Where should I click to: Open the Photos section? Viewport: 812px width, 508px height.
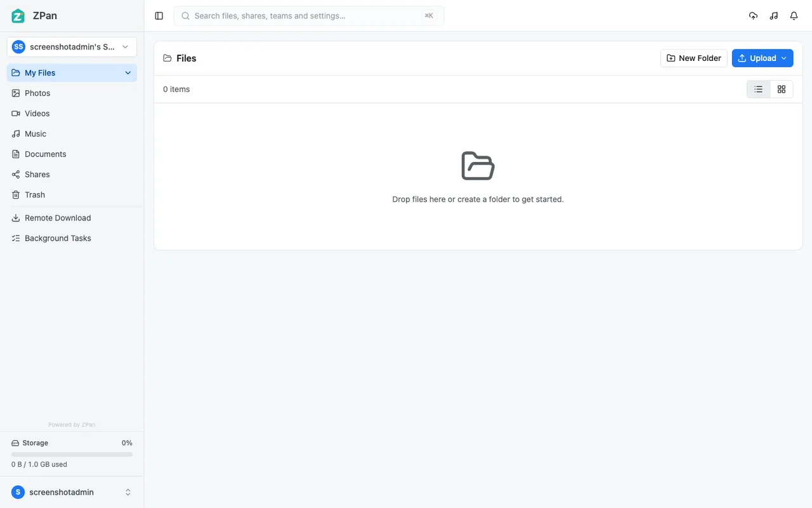(72, 93)
